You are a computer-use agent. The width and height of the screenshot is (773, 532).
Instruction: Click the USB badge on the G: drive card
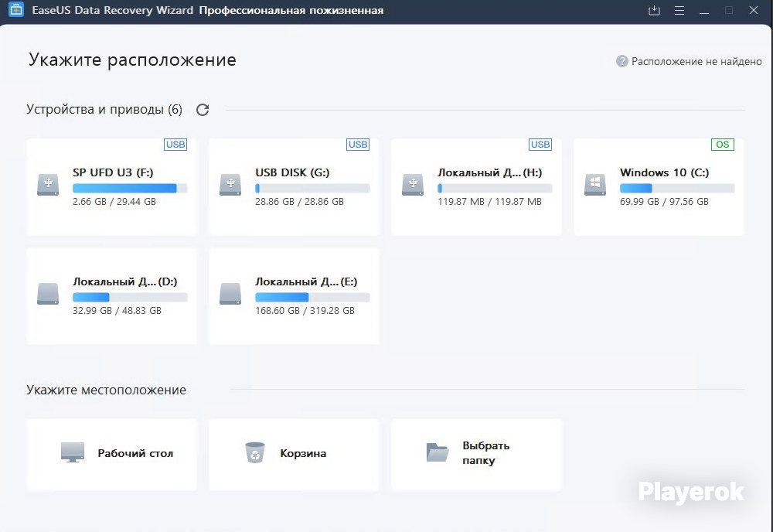(358, 145)
